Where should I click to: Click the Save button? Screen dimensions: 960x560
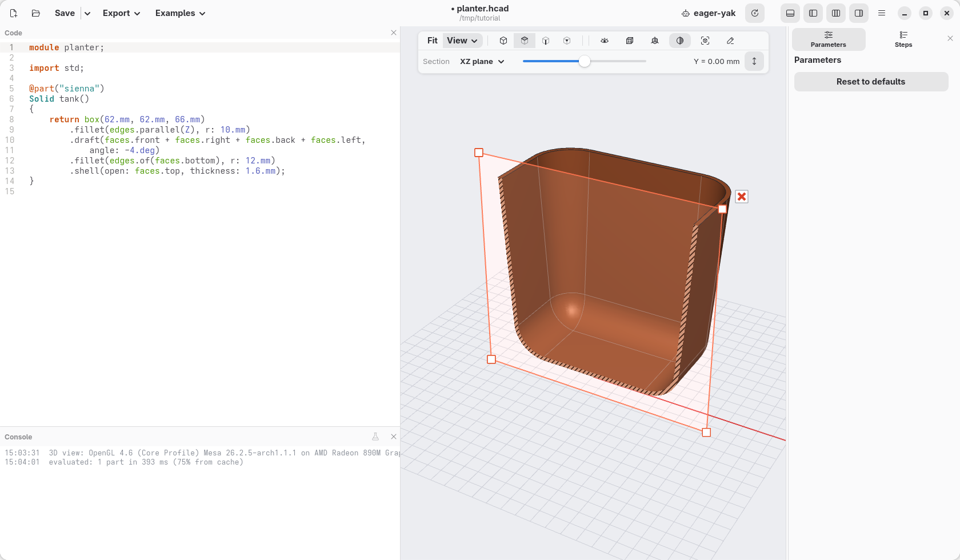(x=65, y=13)
